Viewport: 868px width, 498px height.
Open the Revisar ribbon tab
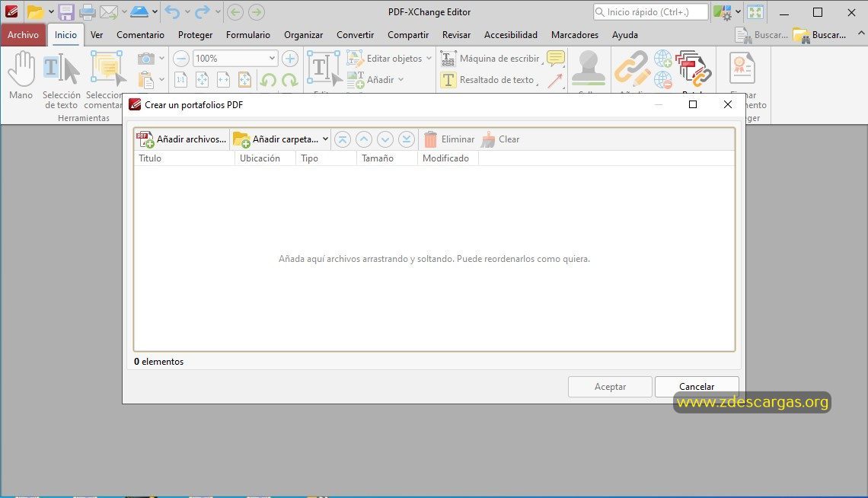click(456, 35)
